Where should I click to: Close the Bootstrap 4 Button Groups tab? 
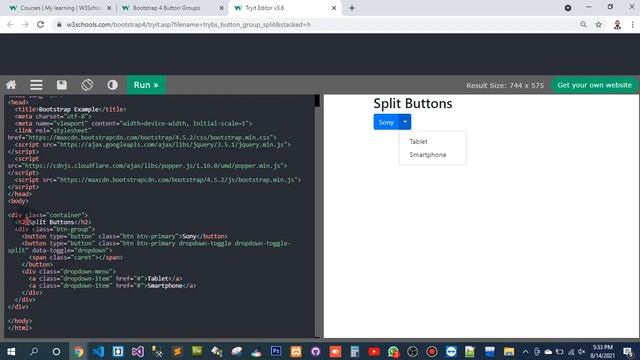coord(222,8)
